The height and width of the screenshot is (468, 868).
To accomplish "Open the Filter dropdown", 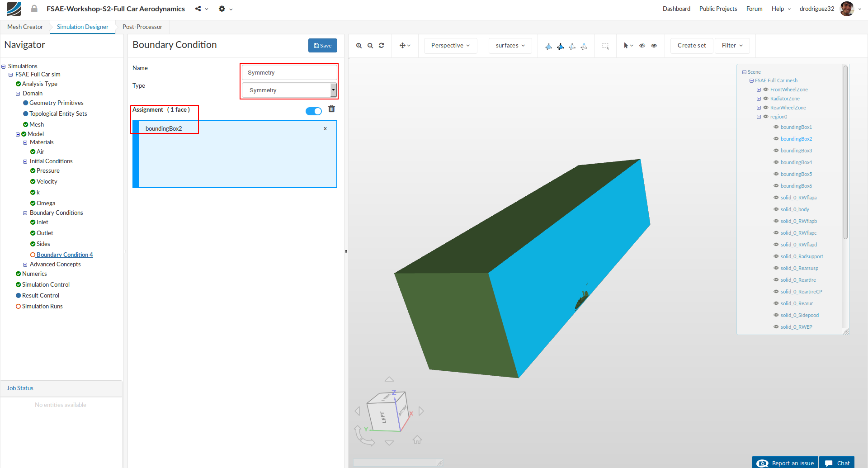I will 732,46.
